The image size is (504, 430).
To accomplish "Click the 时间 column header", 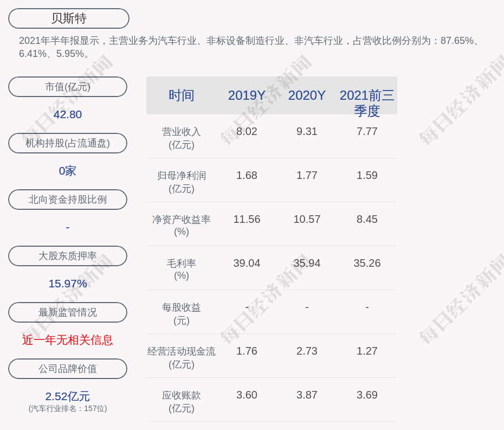I will pos(182,95).
